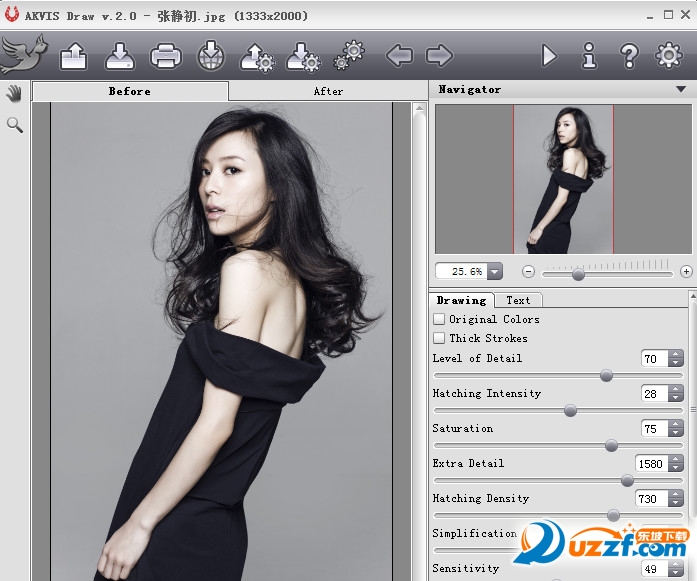Increase Hatching Density with stepper
The image size is (697, 581).
(676, 495)
